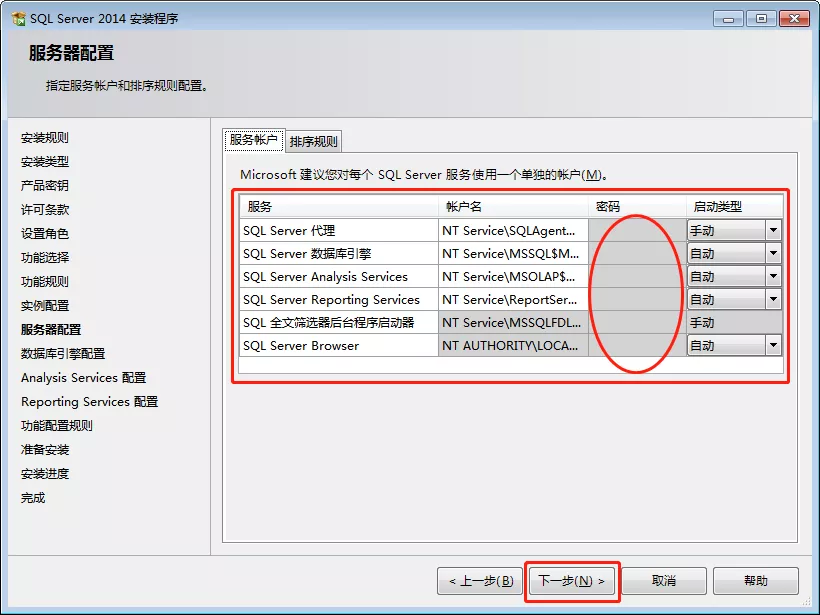Viewport: 820px width, 615px height.
Task: Click password cell for SQL Server 数据库引擎
Action: (x=637, y=253)
